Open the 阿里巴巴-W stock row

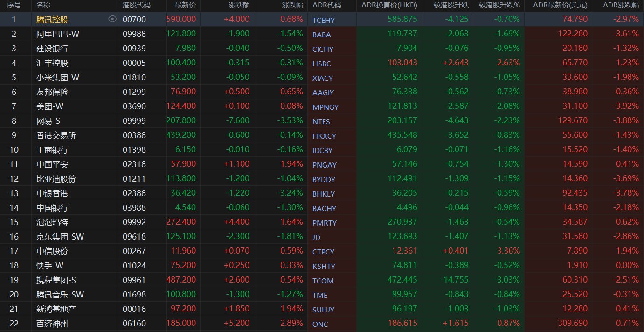tap(58, 34)
